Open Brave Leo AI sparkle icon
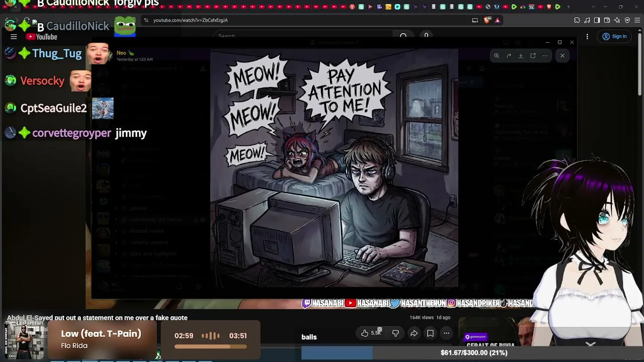644x362 pixels. pyautogui.click(x=617, y=20)
